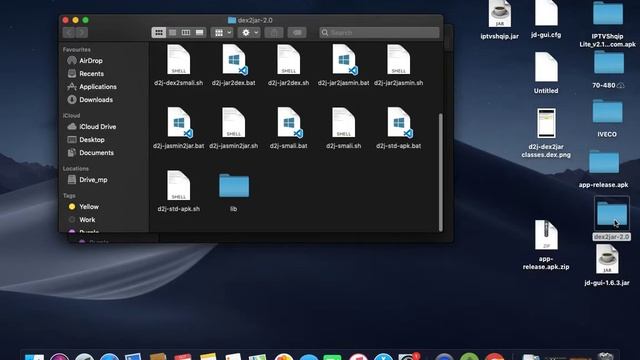Select d2j-std-apk.sh file
640x360 pixels.
pyautogui.click(x=178, y=191)
